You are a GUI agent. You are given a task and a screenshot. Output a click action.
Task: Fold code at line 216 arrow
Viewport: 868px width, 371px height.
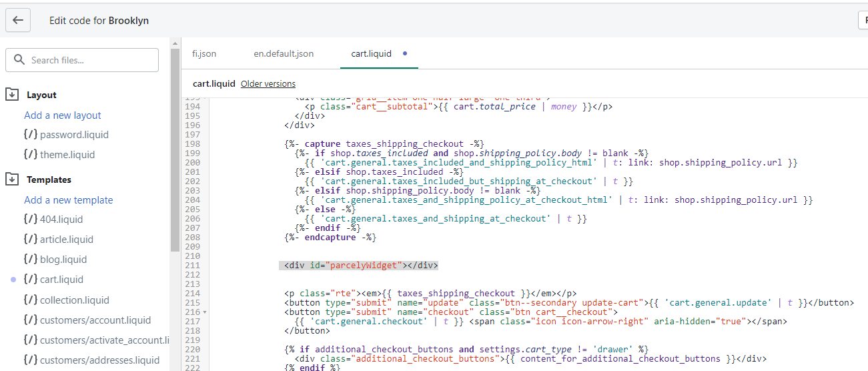(x=205, y=312)
